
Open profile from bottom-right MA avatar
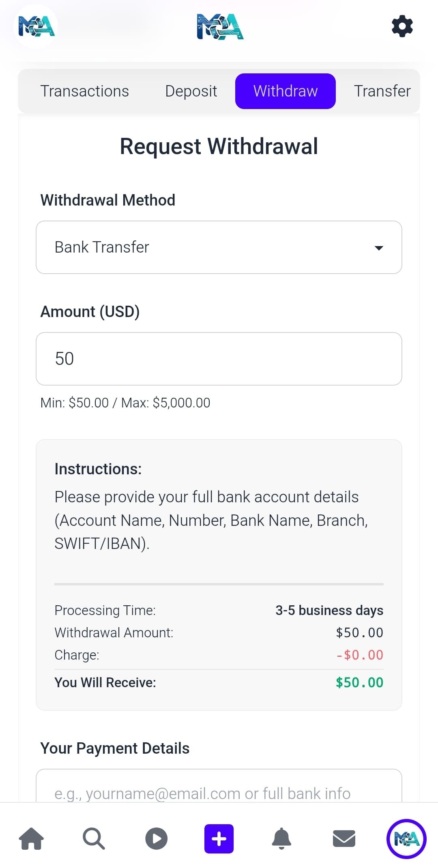point(406,838)
